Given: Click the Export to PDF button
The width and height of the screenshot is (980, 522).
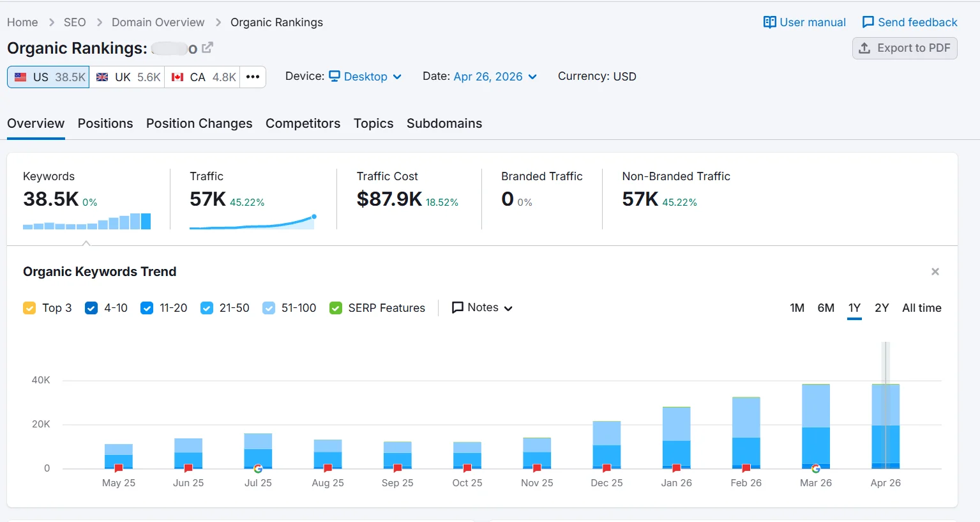Looking at the screenshot, I should click(905, 48).
